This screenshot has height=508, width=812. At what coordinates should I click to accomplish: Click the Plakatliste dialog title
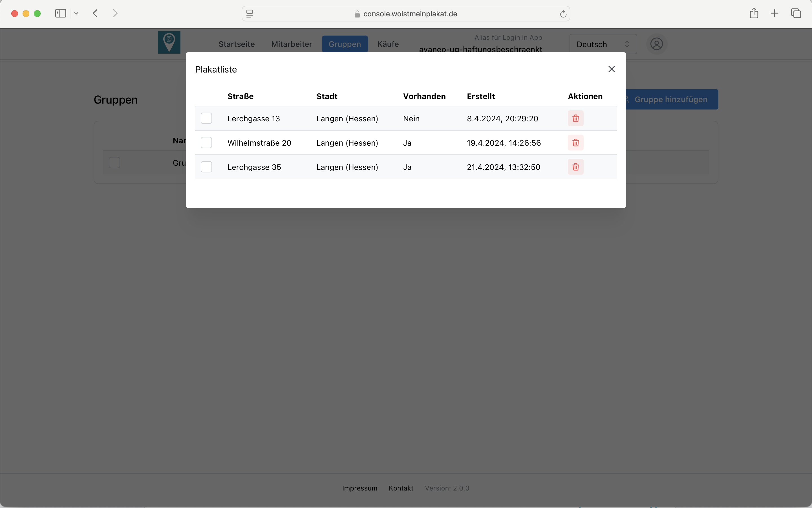coord(216,69)
